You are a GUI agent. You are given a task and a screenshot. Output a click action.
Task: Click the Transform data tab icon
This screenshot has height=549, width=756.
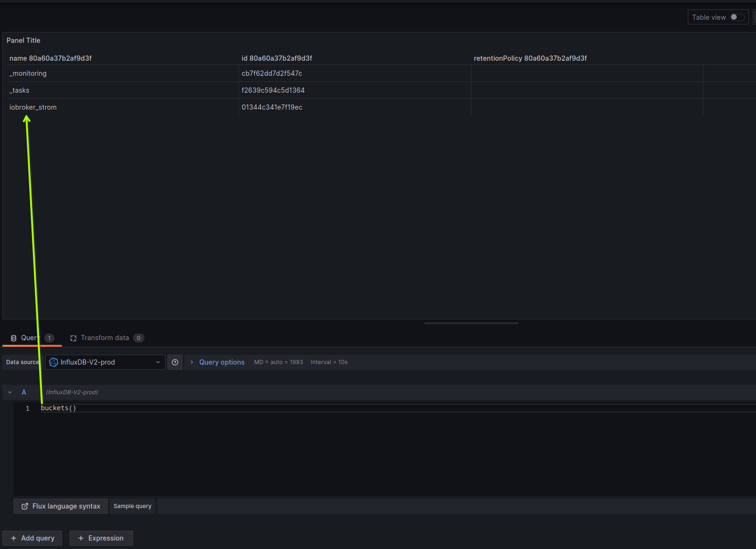pos(73,338)
